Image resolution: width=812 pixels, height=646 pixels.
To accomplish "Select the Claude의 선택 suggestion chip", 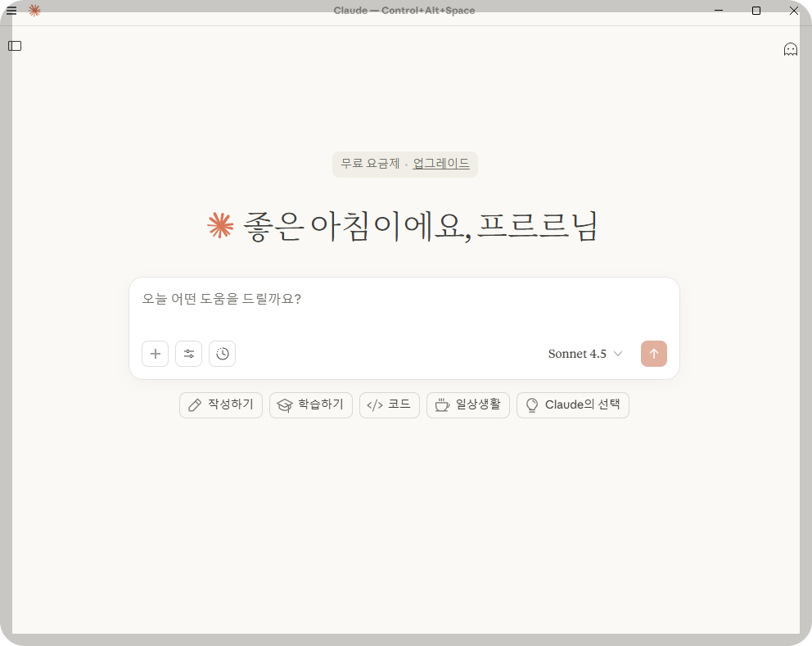I will [573, 405].
